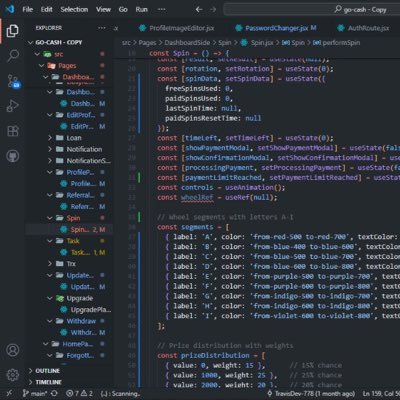Viewport: 400px width, 400px height.
Task: Open the Run menu
Action: coord(141,9)
